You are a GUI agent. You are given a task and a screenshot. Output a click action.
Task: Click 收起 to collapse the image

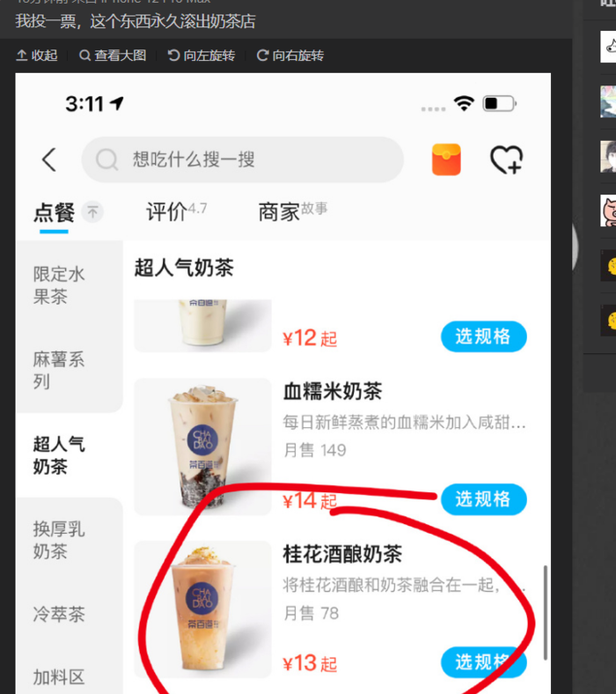pyautogui.click(x=37, y=55)
